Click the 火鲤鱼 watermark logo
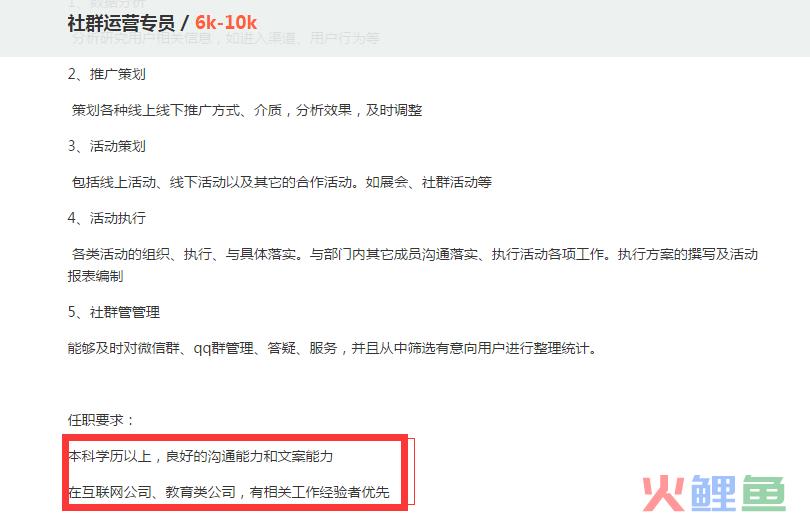This screenshot has width=810, height=517. click(x=714, y=492)
